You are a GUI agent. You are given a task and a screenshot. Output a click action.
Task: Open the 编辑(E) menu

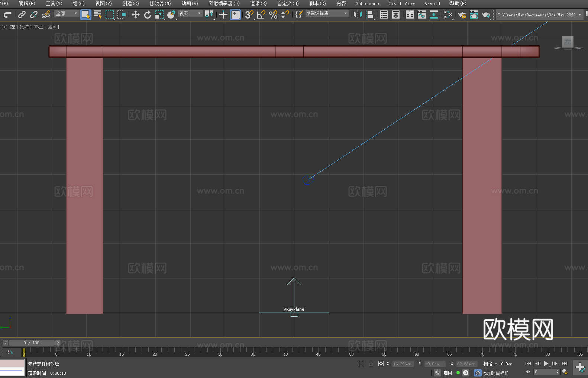point(27,3)
